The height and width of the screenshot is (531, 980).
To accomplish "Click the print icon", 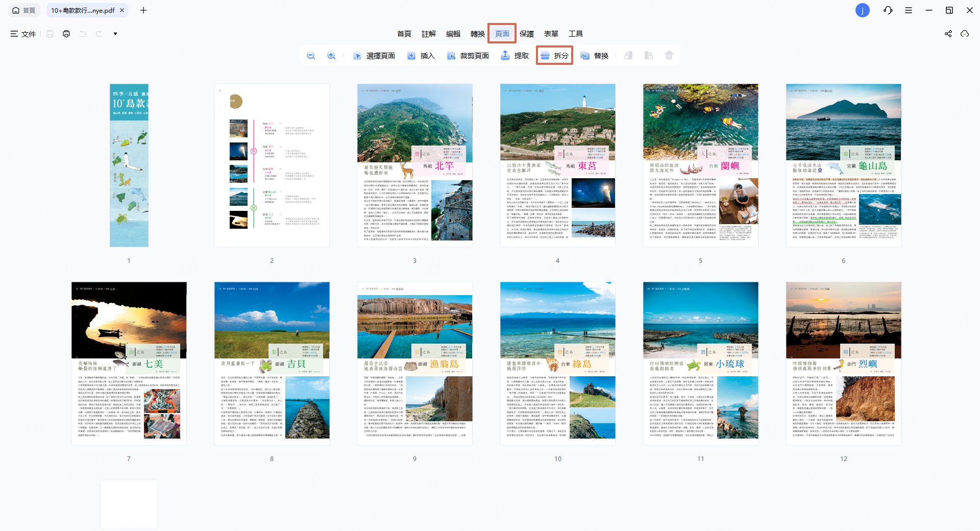I will (66, 34).
